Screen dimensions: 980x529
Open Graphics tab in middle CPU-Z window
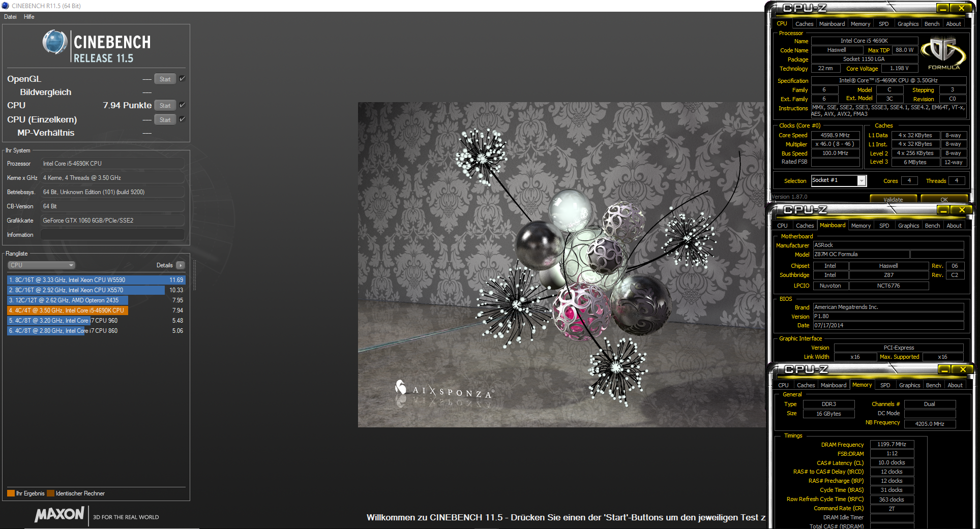(908, 226)
